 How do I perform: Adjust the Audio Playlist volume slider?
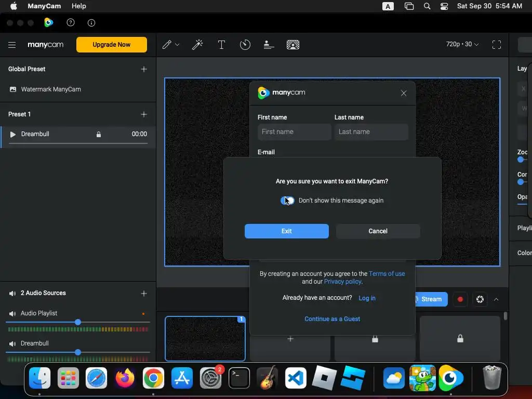(78, 322)
